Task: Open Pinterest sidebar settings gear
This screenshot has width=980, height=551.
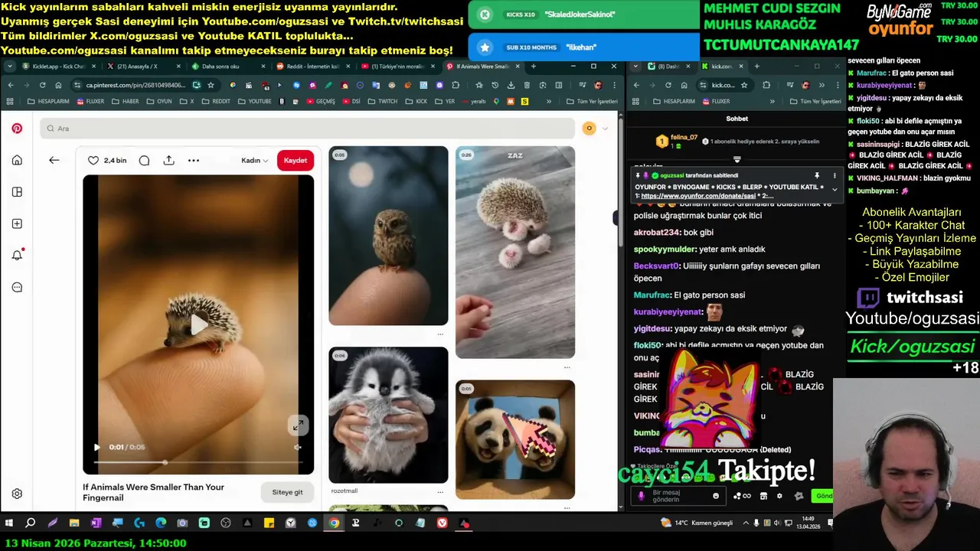Action: point(17,494)
